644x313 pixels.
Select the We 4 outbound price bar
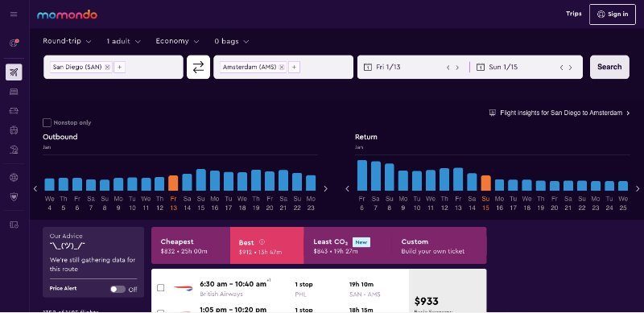coord(49,184)
